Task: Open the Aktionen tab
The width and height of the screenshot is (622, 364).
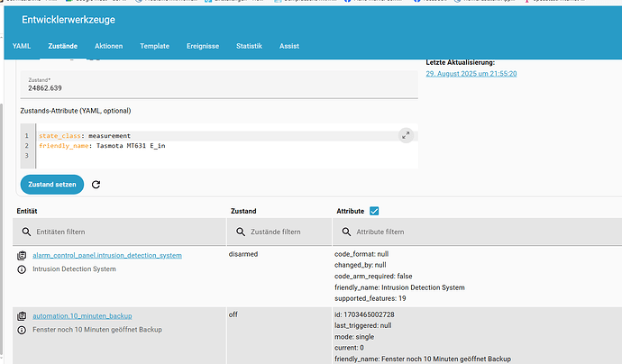Action: tap(108, 45)
